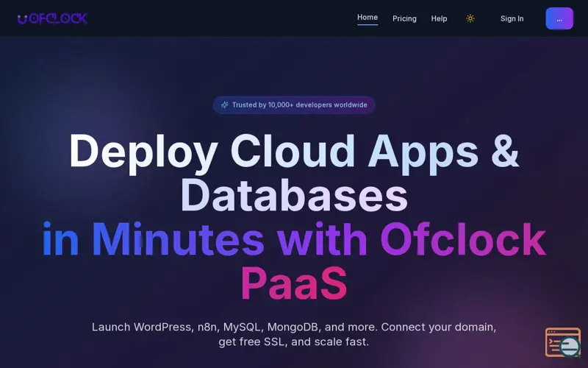Click the Deploy Cloud Apps & Databases heading

[294, 173]
